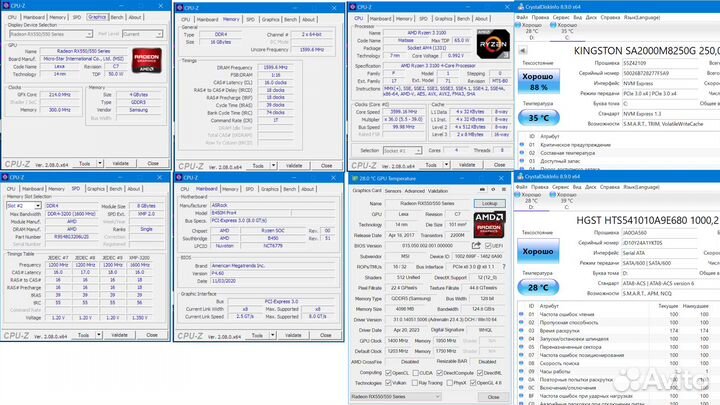Viewport: 720px width, 405px height.
Task: Open Bench tab in CPU-Z Memory window
Action: click(290, 19)
